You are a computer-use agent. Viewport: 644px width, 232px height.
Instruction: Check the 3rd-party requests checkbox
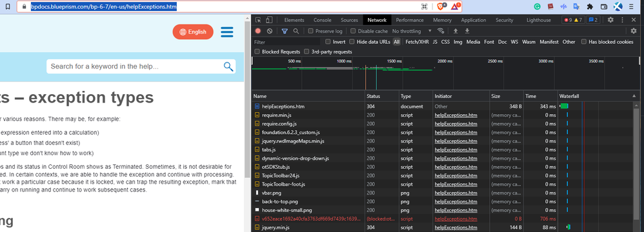pos(307,52)
